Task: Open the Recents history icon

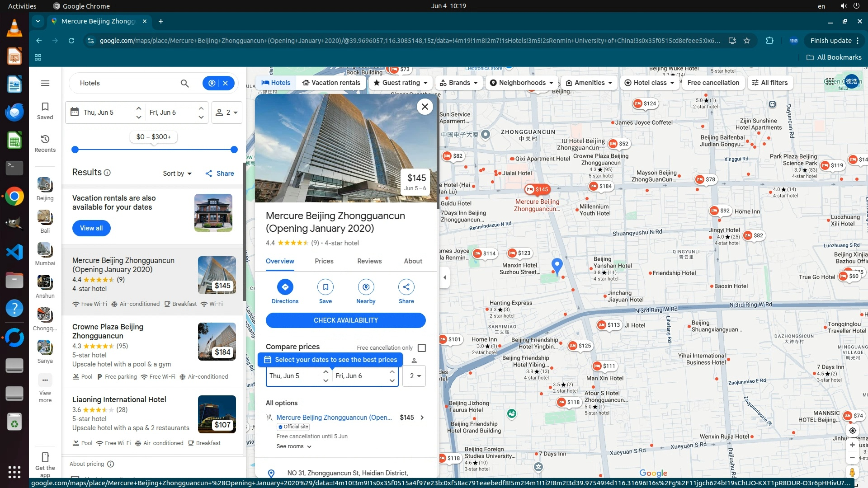Action: tap(45, 143)
